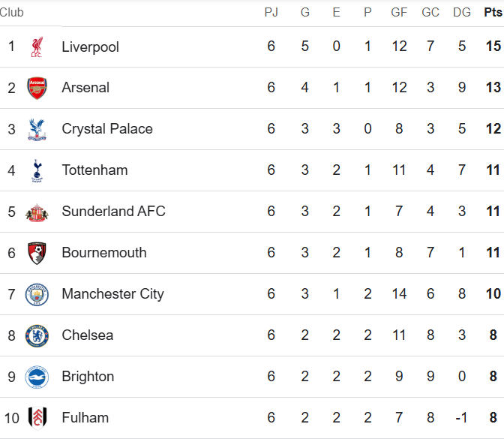This screenshot has width=504, height=439.
Task: Click Arsenal's 13 points value
Action: 493,88
